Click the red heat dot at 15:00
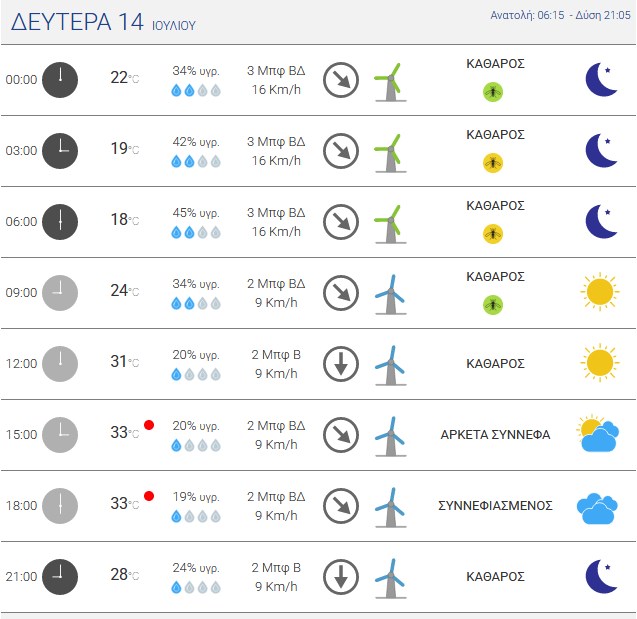Screen dimensions: 637x619 (x=149, y=425)
